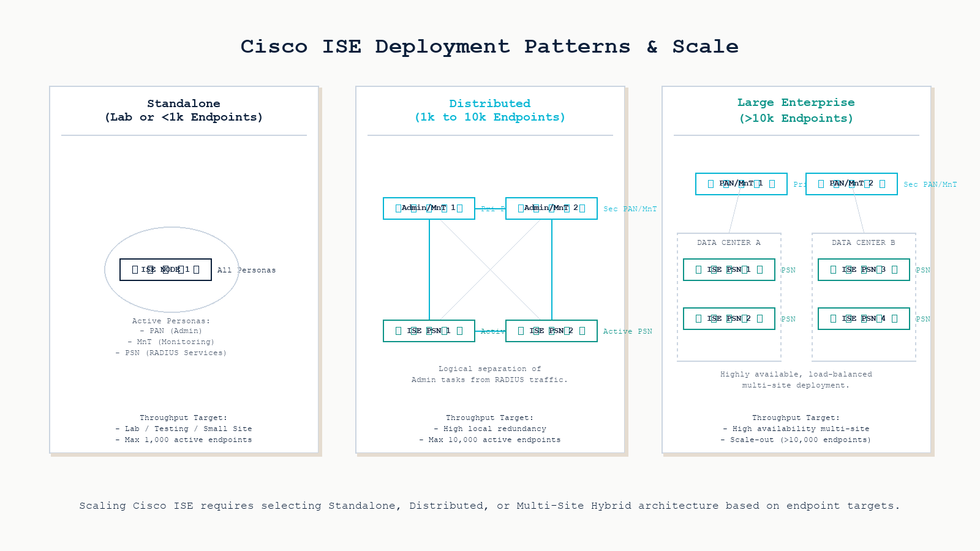Click the Max 1,000 active endpoints line
This screenshot has width=980, height=551.
[x=184, y=440]
